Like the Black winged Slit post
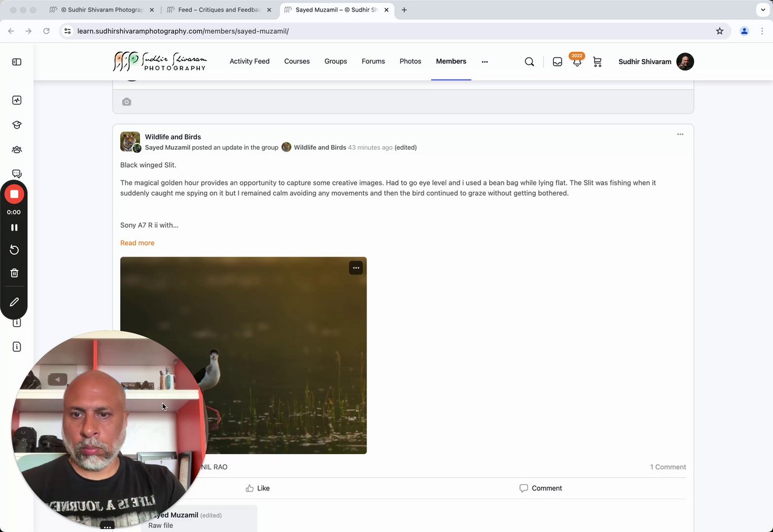The image size is (773, 532). (258, 488)
